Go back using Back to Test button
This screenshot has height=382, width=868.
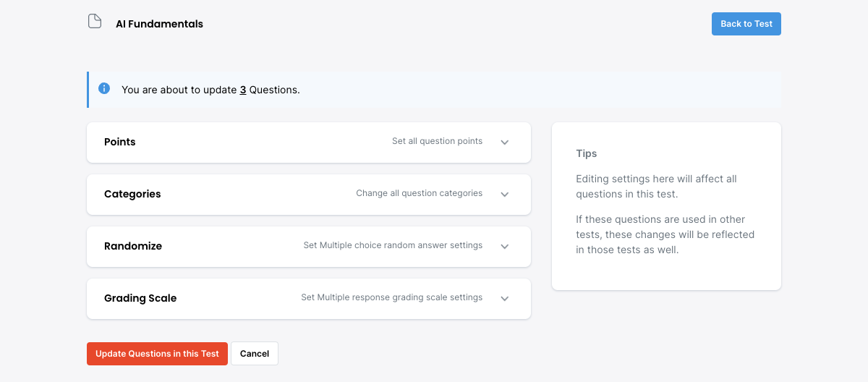pos(746,24)
